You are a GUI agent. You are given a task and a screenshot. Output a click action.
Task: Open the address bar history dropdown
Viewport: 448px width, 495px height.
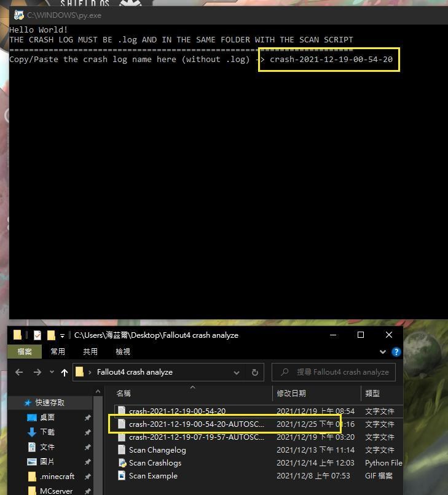237,373
